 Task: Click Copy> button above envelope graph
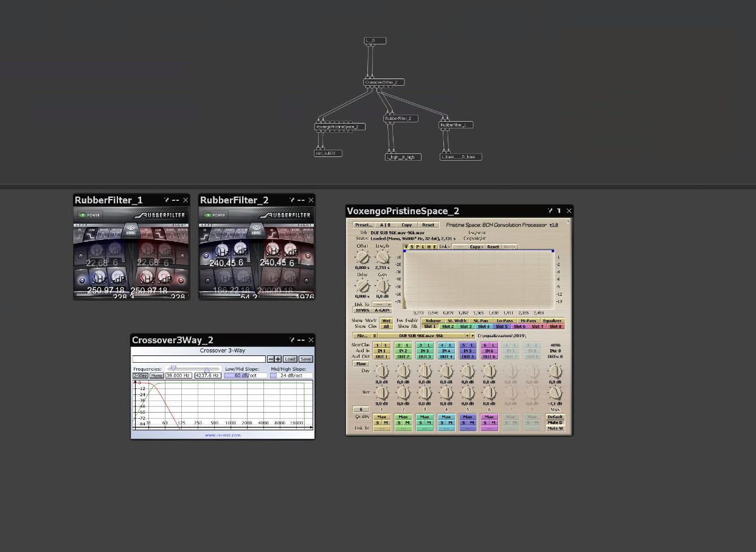coord(476,246)
